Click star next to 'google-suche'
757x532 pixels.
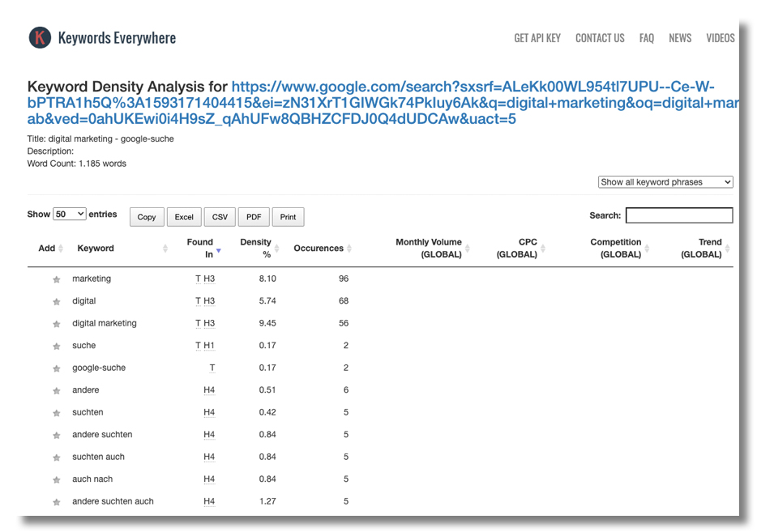(x=57, y=369)
